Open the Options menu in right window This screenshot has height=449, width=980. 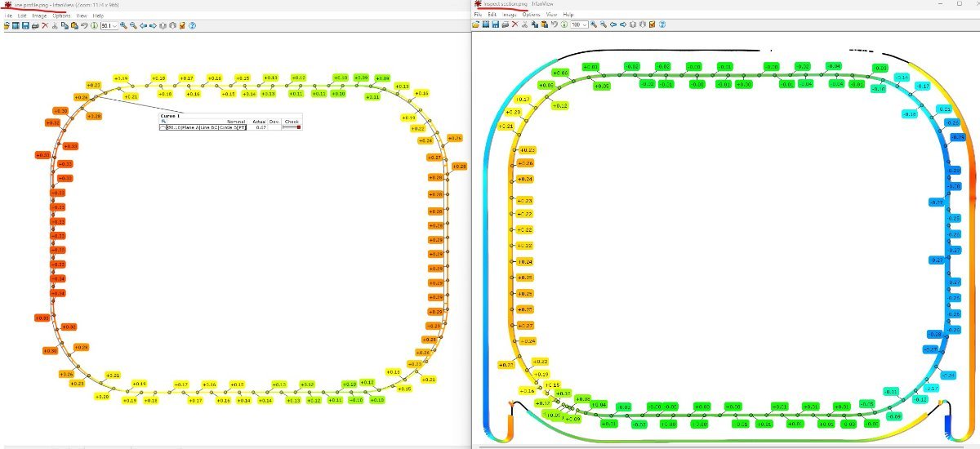pyautogui.click(x=532, y=15)
